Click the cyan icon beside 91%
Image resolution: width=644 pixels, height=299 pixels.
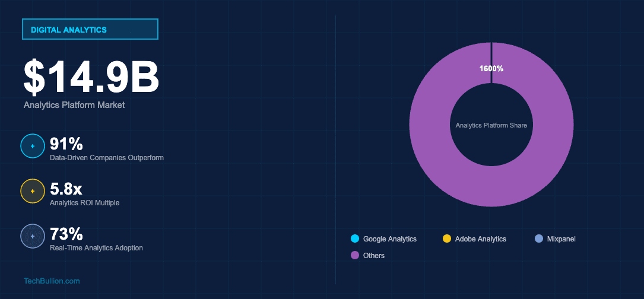(33, 146)
